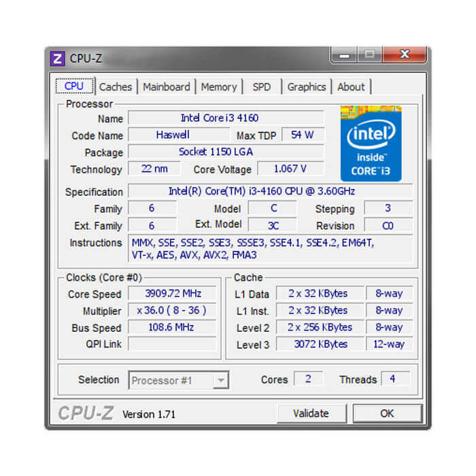Switch to the Graphics tab
Screen dimensions: 476x476
click(307, 87)
